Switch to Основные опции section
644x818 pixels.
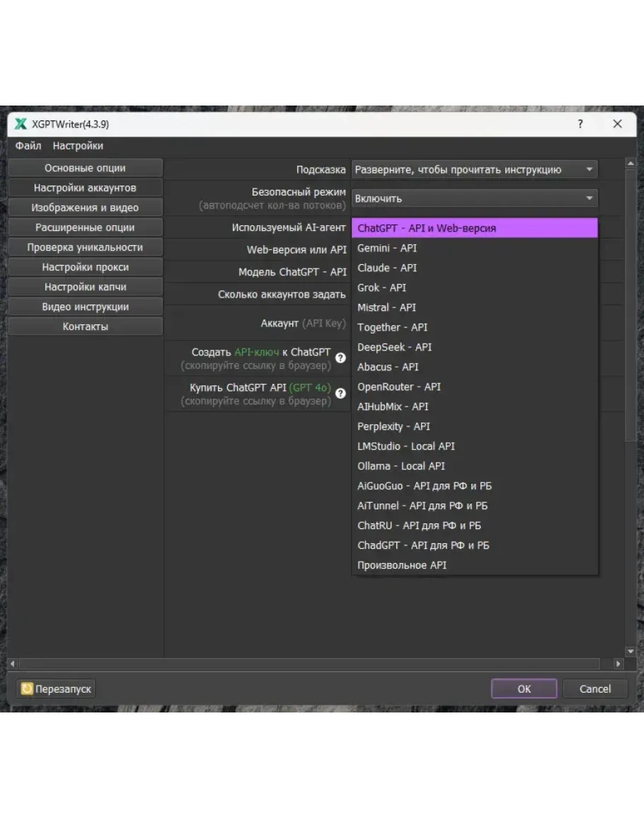point(85,168)
